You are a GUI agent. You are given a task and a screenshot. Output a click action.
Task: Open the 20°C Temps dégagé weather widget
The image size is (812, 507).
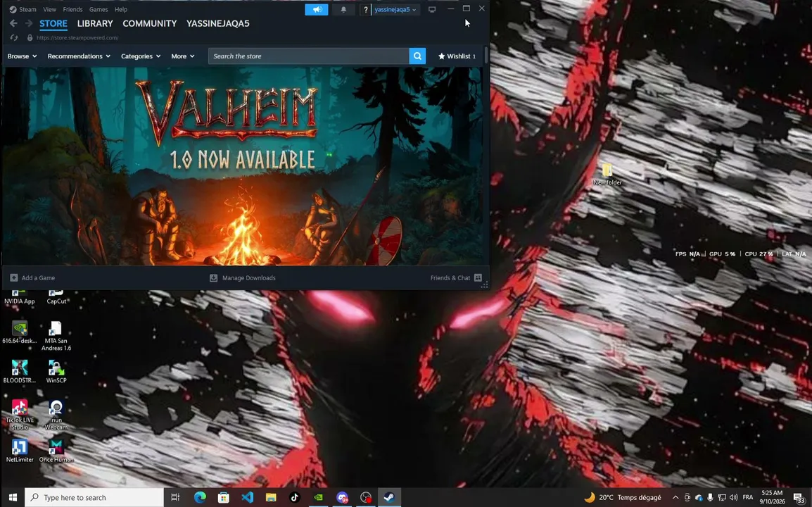coord(623,497)
